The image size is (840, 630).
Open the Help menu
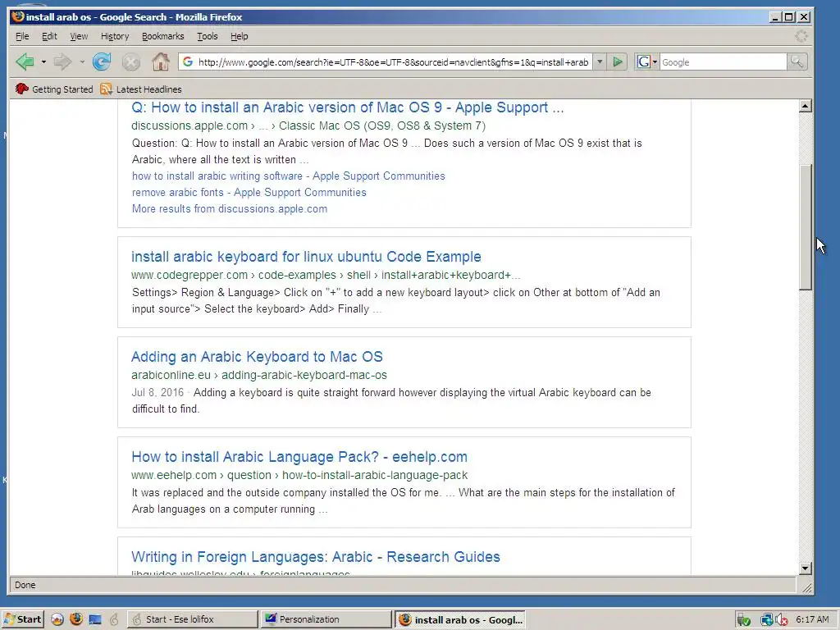click(x=239, y=36)
